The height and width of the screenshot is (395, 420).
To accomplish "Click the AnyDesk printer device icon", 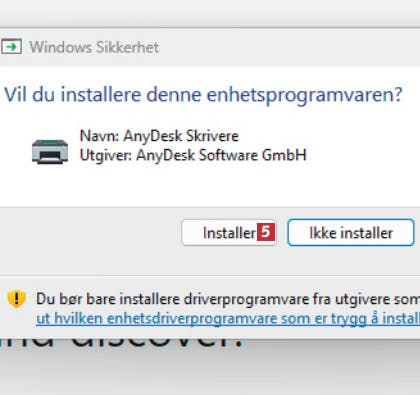I will tap(50, 152).
